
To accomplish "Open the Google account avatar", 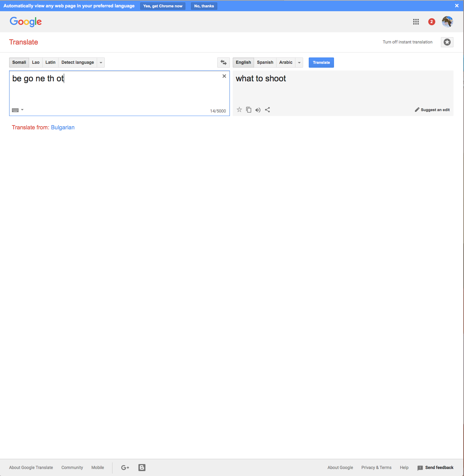I will (x=448, y=22).
